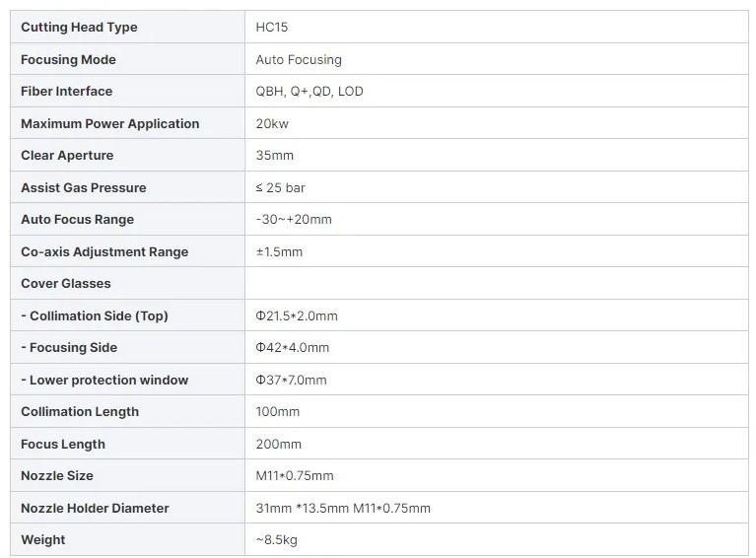This screenshot has width=756, height=558.
Task: Select the Focus Length 200mm value
Action: click(x=278, y=445)
